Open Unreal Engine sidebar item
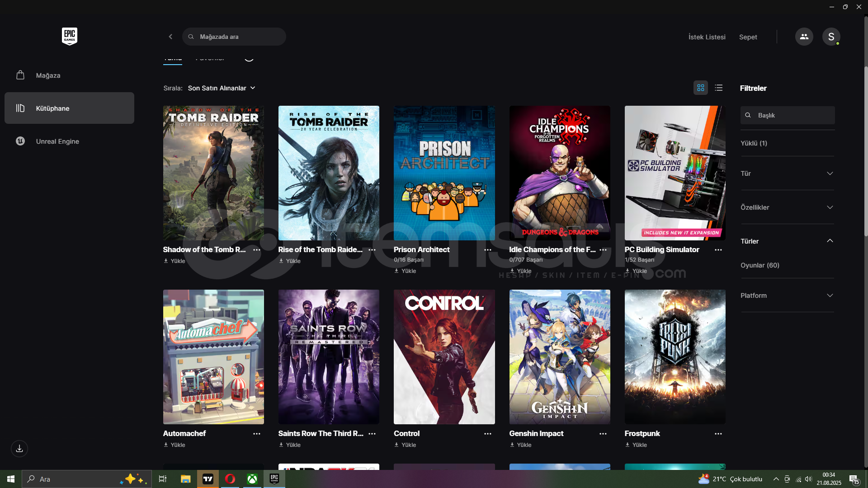The image size is (868, 488). [69, 141]
